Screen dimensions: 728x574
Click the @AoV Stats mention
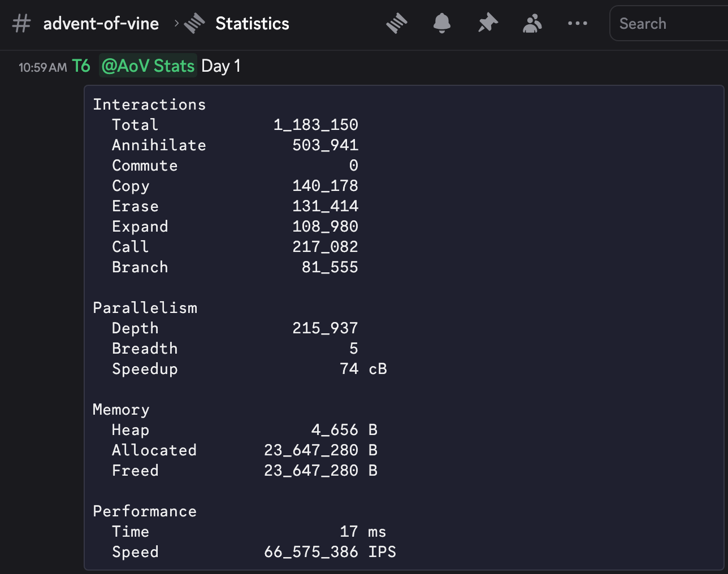pos(148,66)
